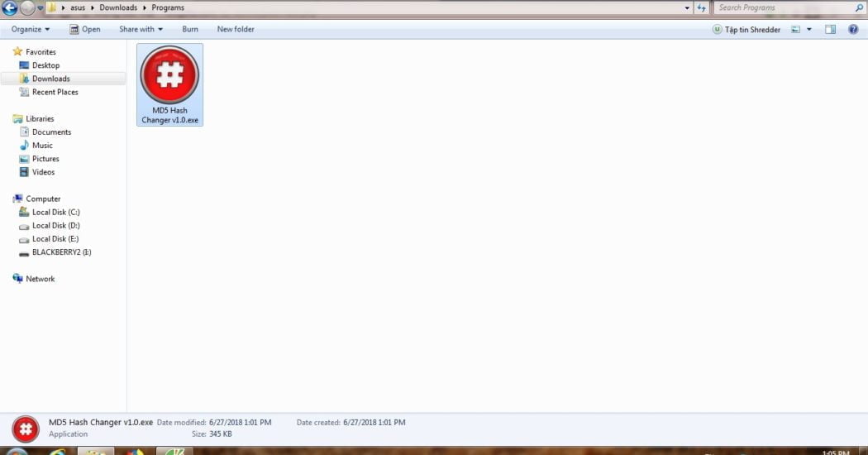
Task: Click the Pictures library icon
Action: click(x=24, y=159)
